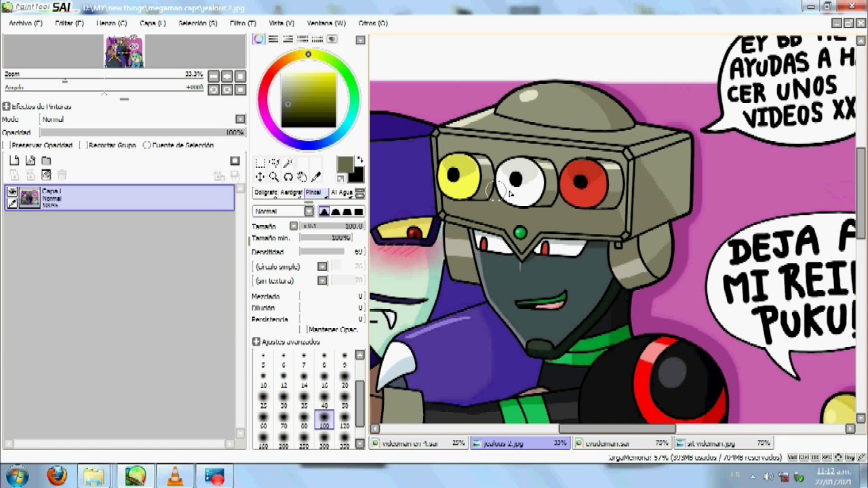Select the Lasso tool
The height and width of the screenshot is (488, 868).
coord(274,163)
